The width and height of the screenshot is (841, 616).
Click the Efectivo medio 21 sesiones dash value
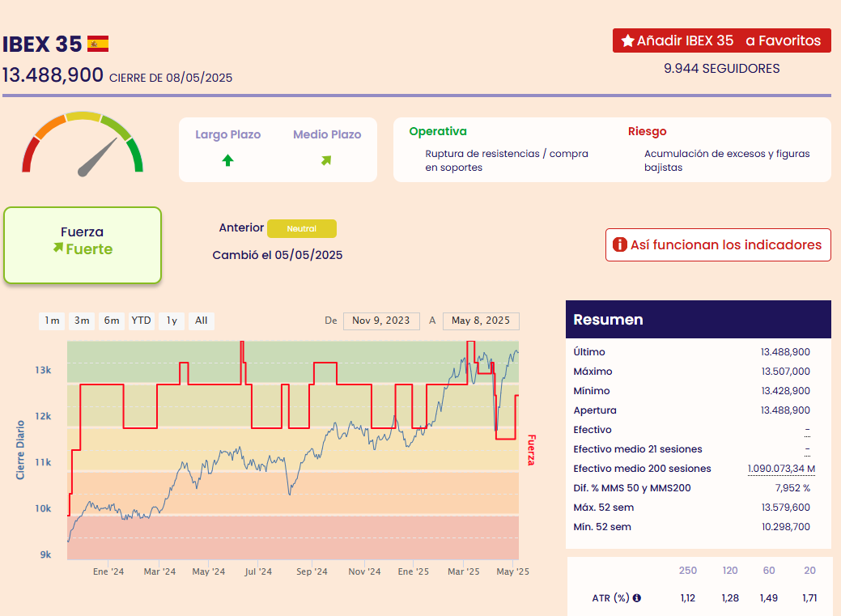(x=807, y=449)
